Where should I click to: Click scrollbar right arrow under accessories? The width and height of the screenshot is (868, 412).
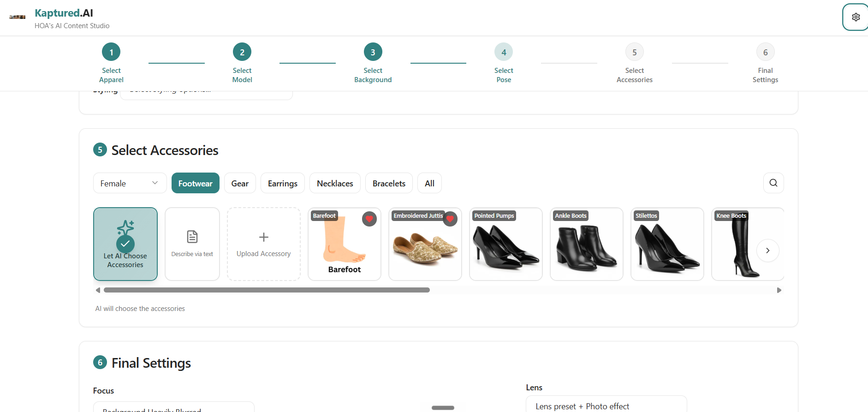[x=779, y=290]
